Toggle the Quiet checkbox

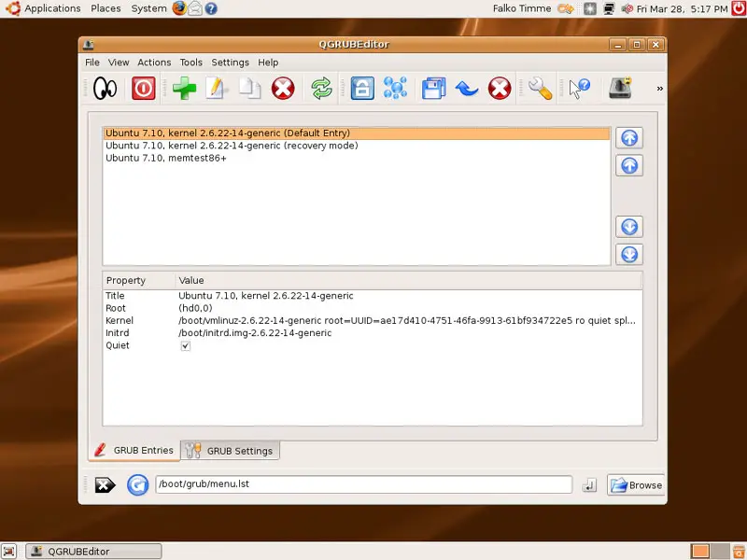pyautogui.click(x=185, y=346)
